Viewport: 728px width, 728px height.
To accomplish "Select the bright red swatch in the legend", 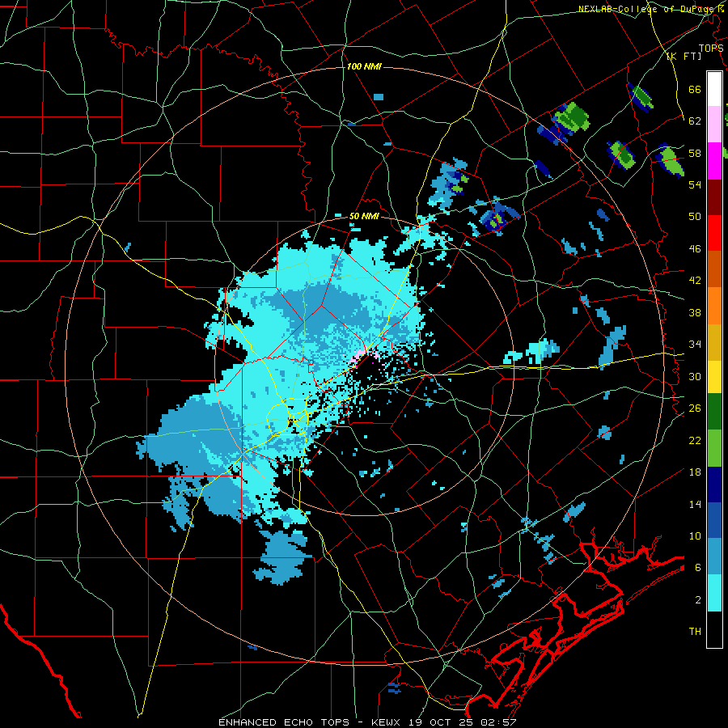I will (x=714, y=233).
